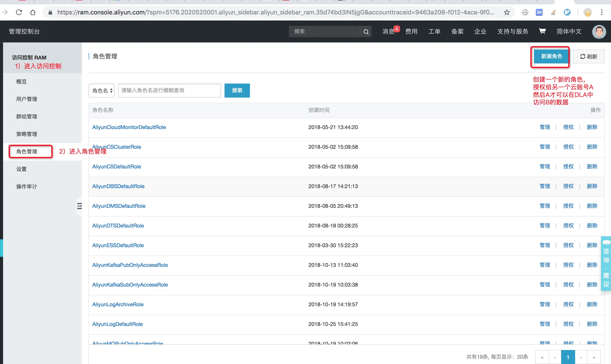Screen dimensions: 611x364
Task: Open user avatar profile menu
Action: point(599,32)
